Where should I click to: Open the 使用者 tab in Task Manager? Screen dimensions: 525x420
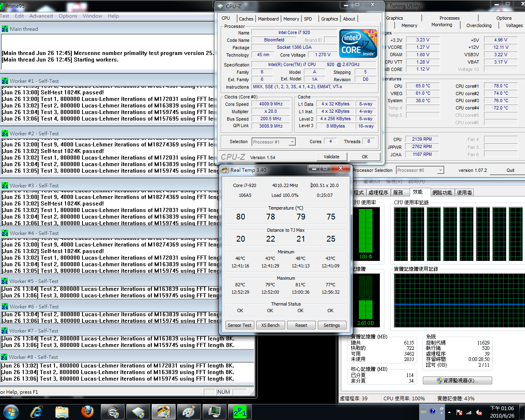[464, 192]
